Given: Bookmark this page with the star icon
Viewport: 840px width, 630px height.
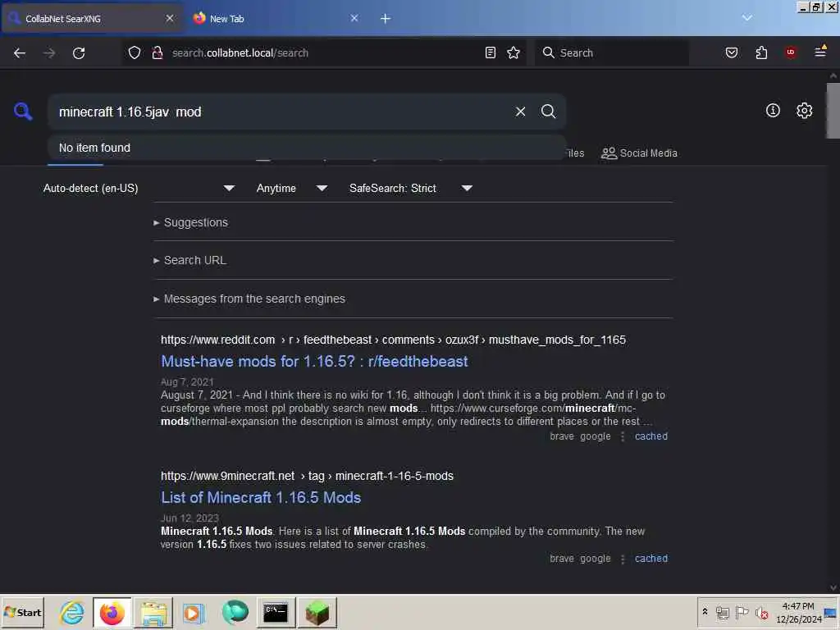Looking at the screenshot, I should pyautogui.click(x=514, y=52).
